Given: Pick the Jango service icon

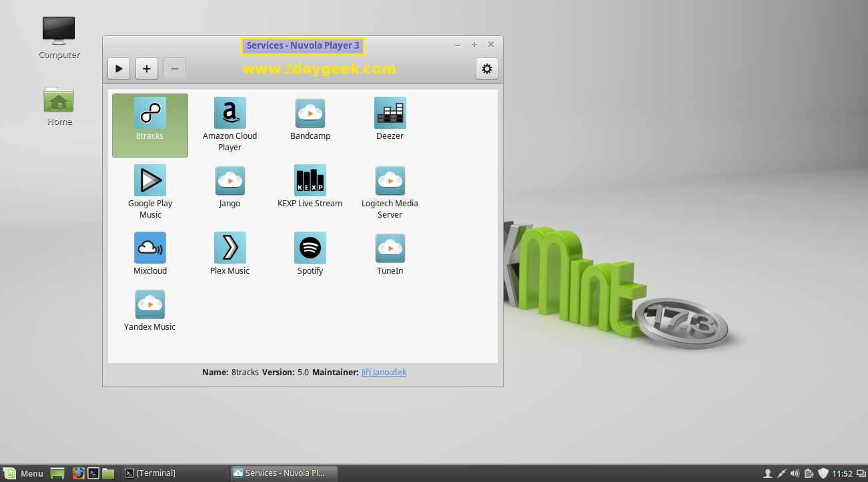Looking at the screenshot, I should coord(230,180).
